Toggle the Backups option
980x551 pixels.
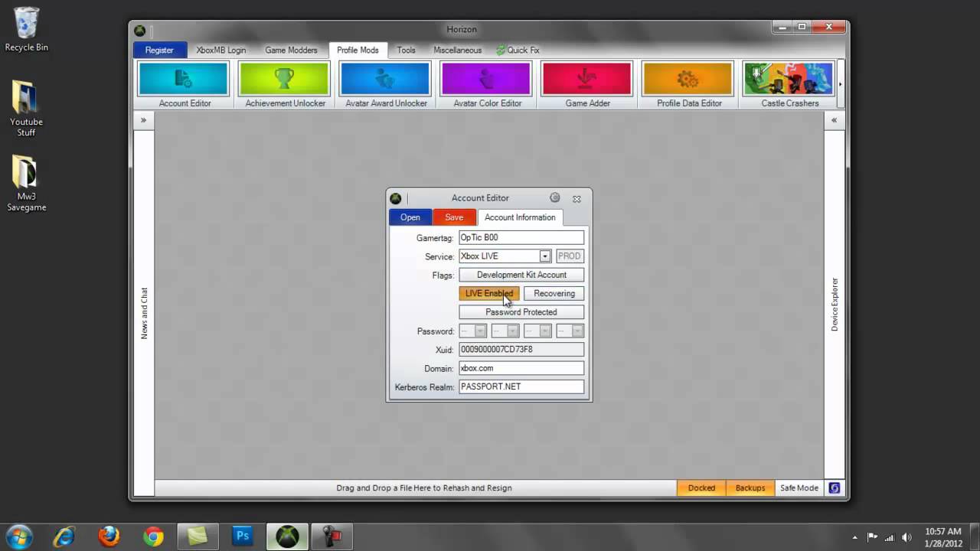click(x=750, y=487)
